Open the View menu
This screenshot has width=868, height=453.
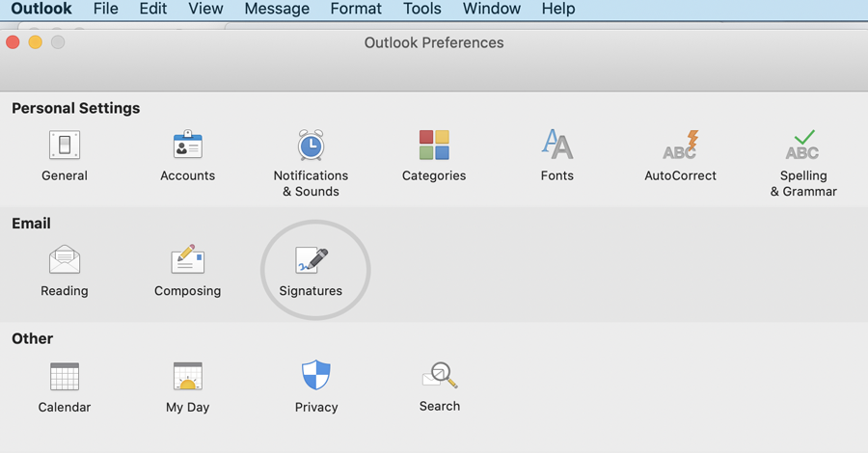pyautogui.click(x=205, y=9)
